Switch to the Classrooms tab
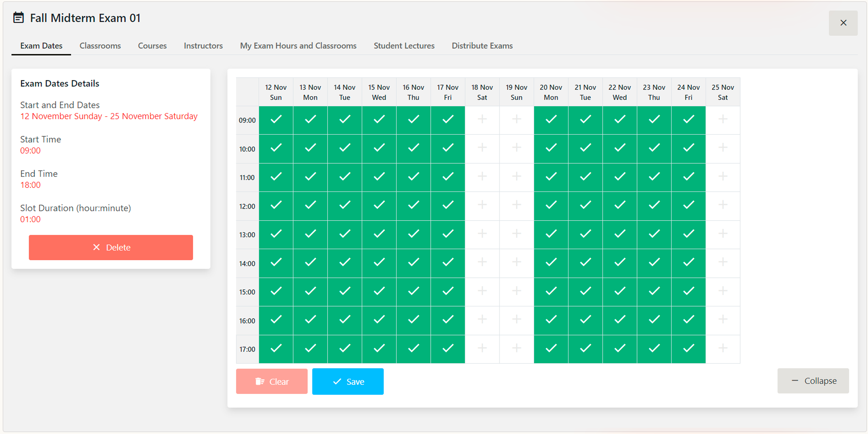Image resolution: width=868 pixels, height=434 pixels. 100,46
